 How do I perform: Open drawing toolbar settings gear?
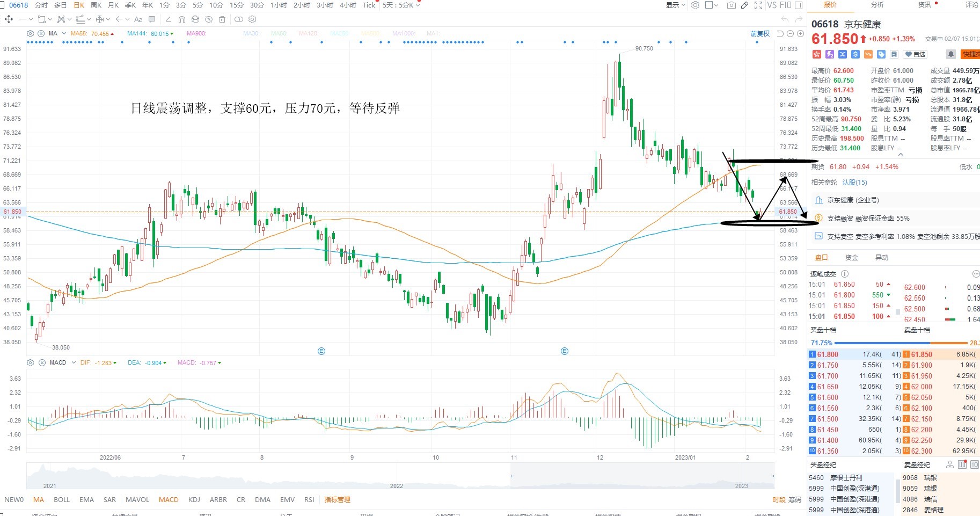tap(252, 19)
